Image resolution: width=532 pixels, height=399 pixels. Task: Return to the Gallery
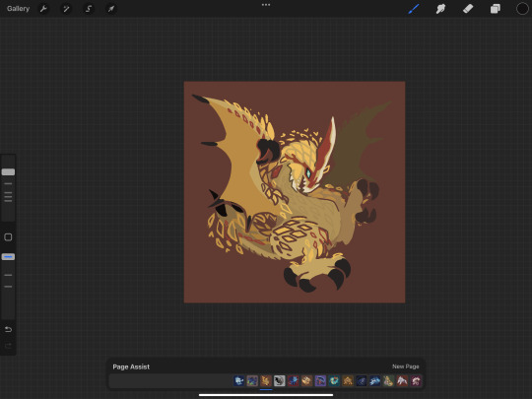tap(18, 9)
